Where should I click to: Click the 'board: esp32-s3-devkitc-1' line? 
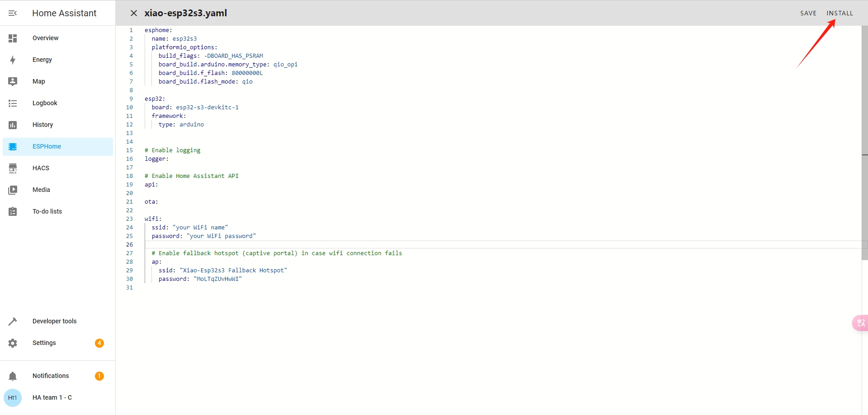coord(195,107)
